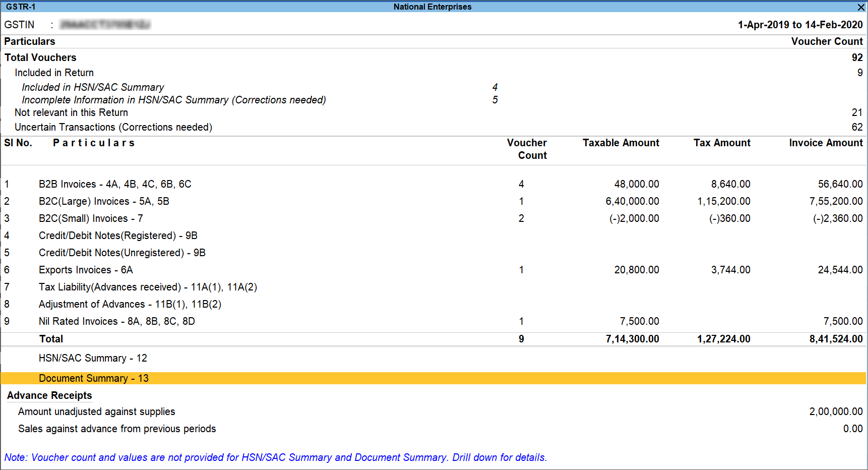Expand Included in Return vouchers
The image size is (868, 470).
pos(54,73)
